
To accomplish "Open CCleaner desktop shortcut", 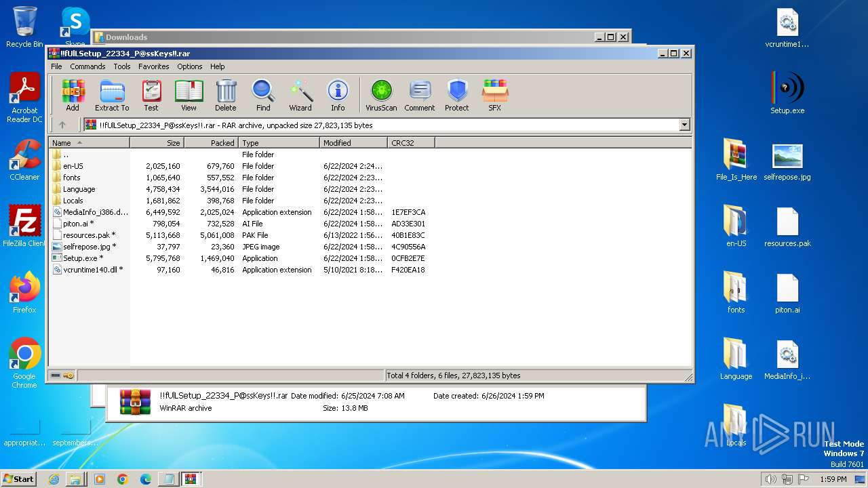I will 24,160.
